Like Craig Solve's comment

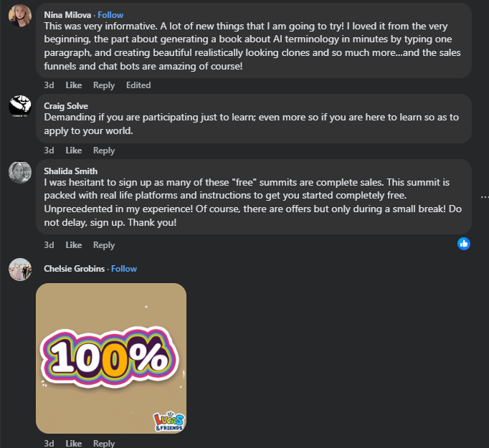tap(74, 151)
